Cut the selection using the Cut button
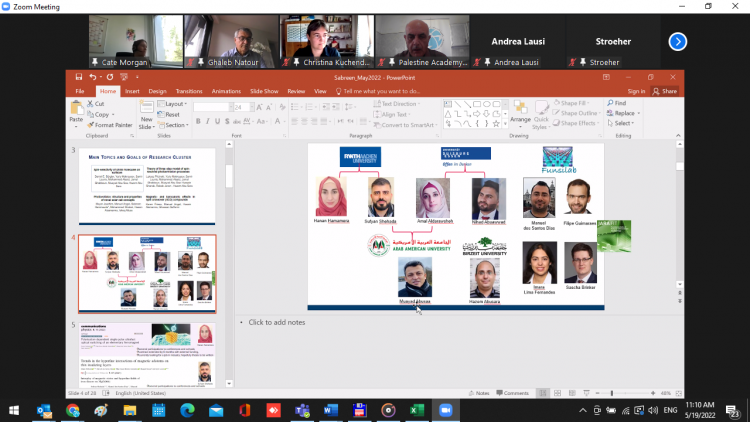The width and height of the screenshot is (750, 422). point(96,103)
